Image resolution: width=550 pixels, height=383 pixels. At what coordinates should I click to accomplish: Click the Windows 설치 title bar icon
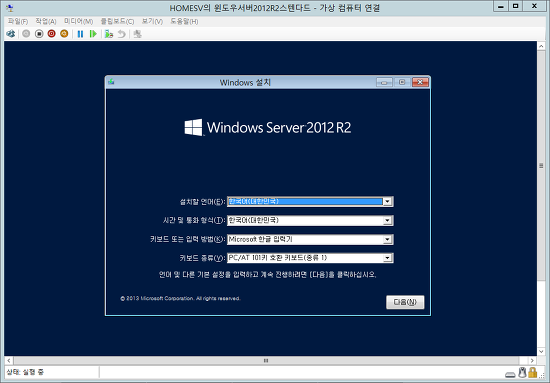coord(112,82)
